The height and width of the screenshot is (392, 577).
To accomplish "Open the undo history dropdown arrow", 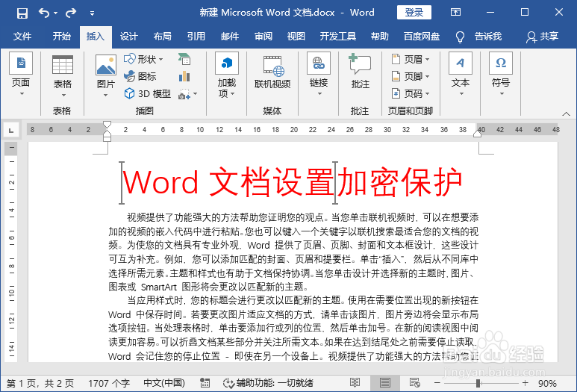I will 55,13.
